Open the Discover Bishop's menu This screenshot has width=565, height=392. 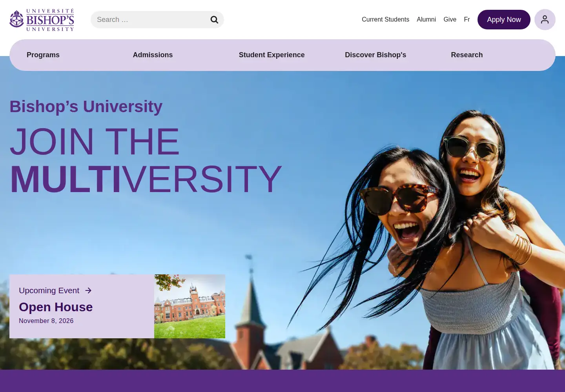point(375,55)
